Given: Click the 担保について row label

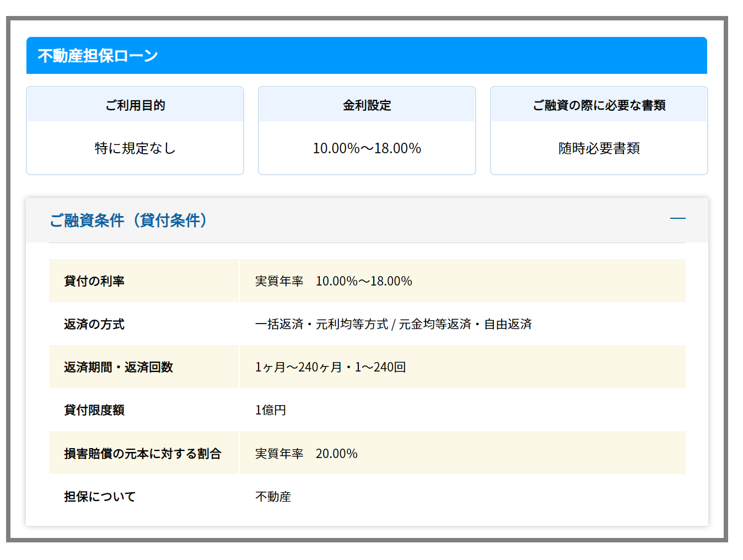Looking at the screenshot, I should 100,497.
